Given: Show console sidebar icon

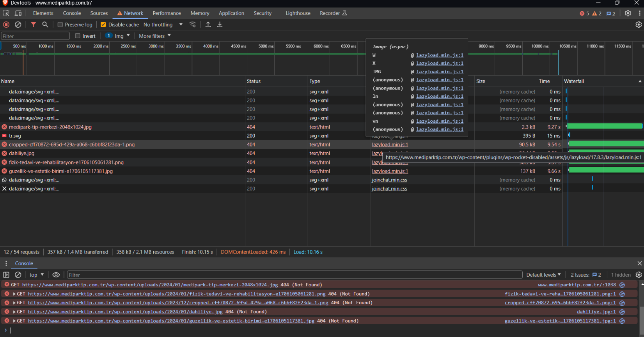Looking at the screenshot, I should coord(6,275).
